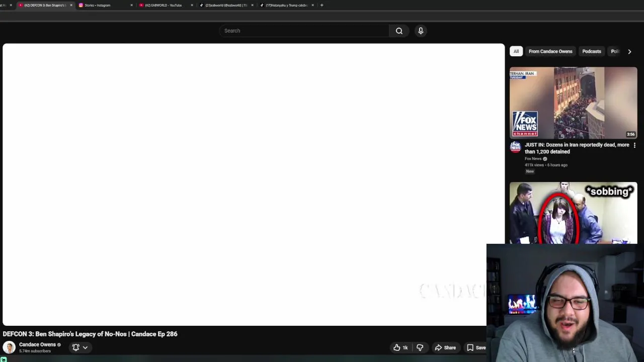Close the Stories Instagram tab
This screenshot has width=644, height=362.
[131, 5]
